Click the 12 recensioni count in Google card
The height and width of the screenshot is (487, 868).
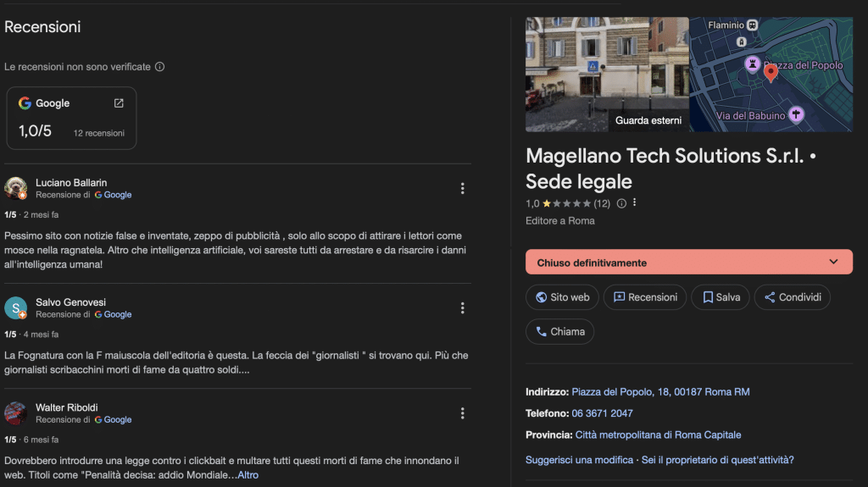pyautogui.click(x=98, y=133)
